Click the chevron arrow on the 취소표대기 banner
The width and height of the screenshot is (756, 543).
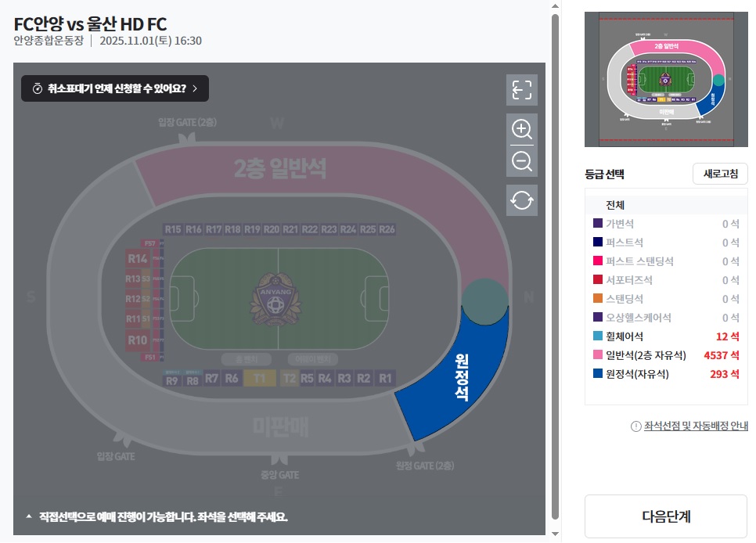(x=197, y=88)
